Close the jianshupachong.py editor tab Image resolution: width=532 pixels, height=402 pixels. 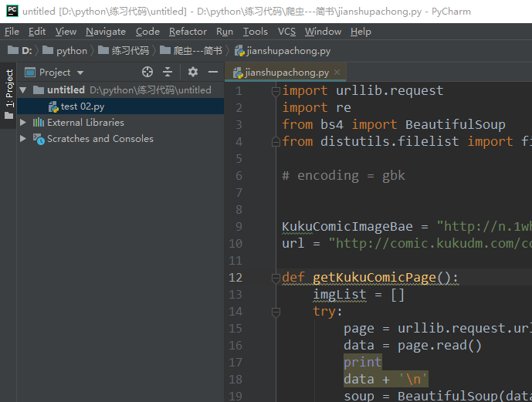[x=337, y=73]
